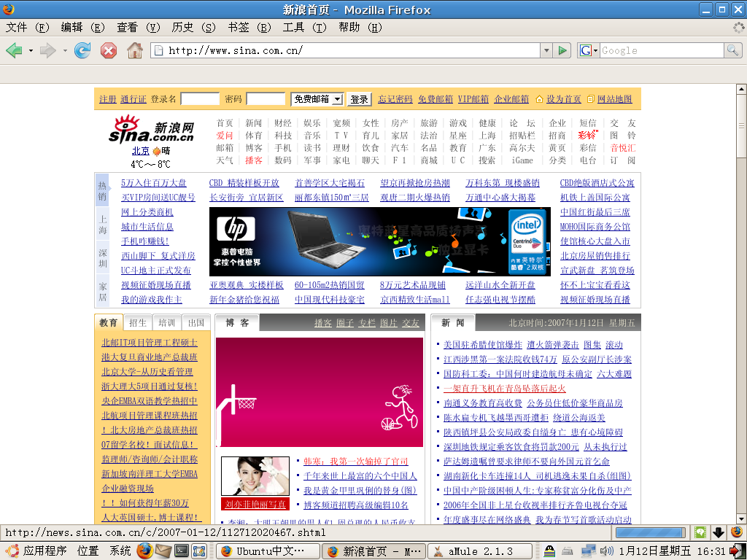Image resolution: width=747 pixels, height=560 pixels.
Task: Open the red headline 一架直升飞机在青岛坠落后起火
Action: 505,389
